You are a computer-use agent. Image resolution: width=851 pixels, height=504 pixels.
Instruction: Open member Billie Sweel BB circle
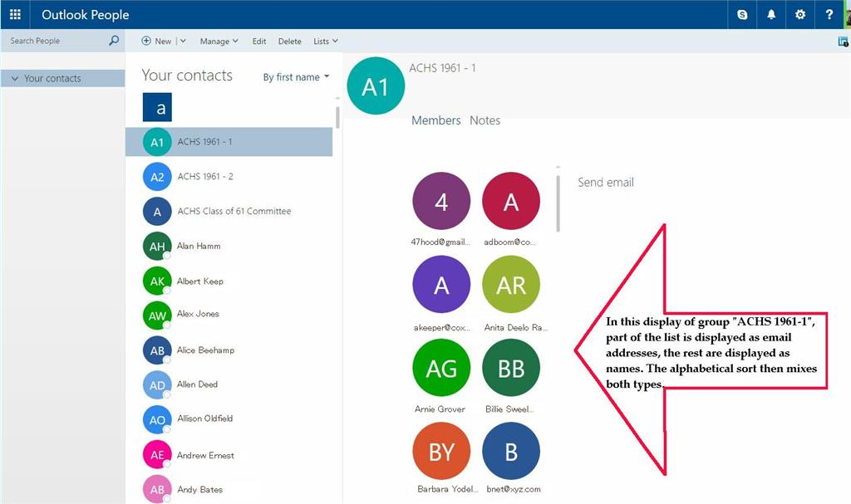tap(511, 368)
